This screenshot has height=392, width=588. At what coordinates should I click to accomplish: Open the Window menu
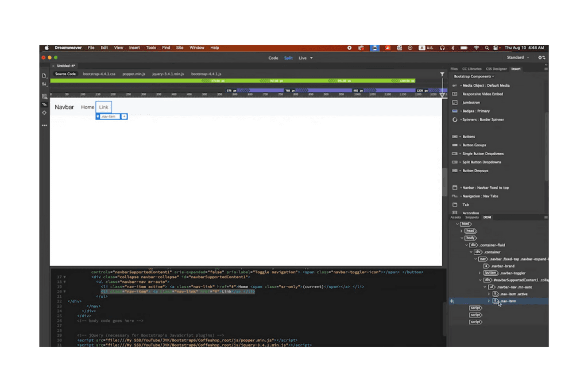click(x=196, y=48)
